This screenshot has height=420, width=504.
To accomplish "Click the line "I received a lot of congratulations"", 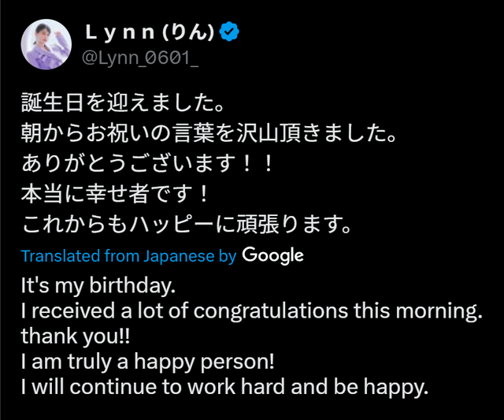I will (x=251, y=310).
